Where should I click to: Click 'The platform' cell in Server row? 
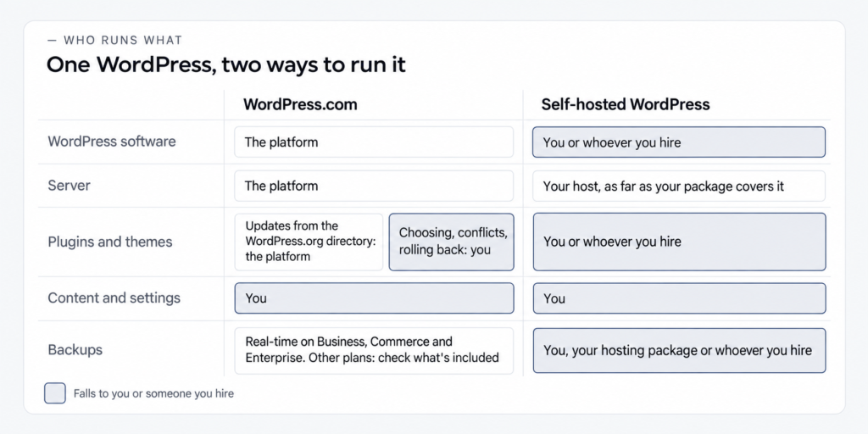tap(374, 186)
